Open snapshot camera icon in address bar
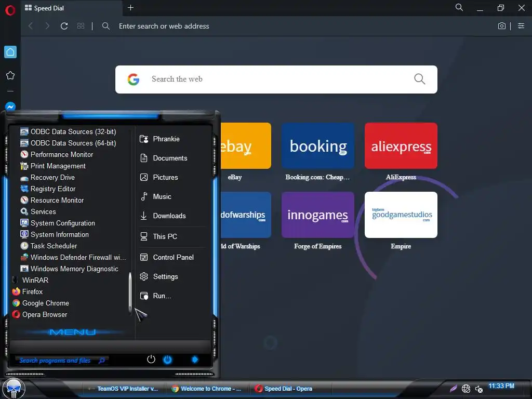 pyautogui.click(x=502, y=26)
